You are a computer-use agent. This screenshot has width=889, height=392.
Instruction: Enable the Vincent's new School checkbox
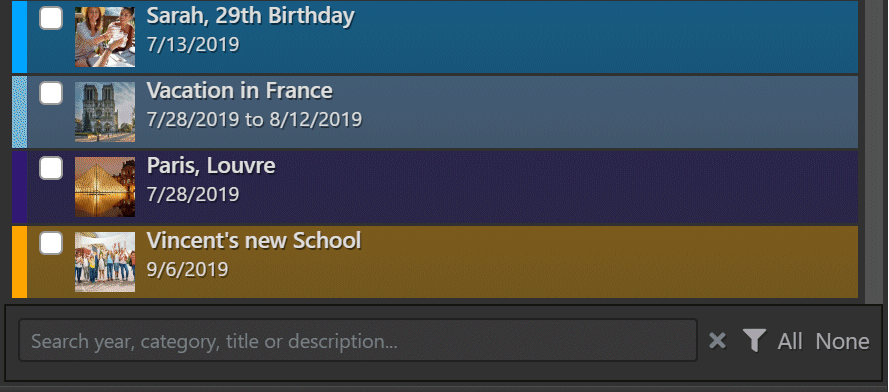click(51, 243)
